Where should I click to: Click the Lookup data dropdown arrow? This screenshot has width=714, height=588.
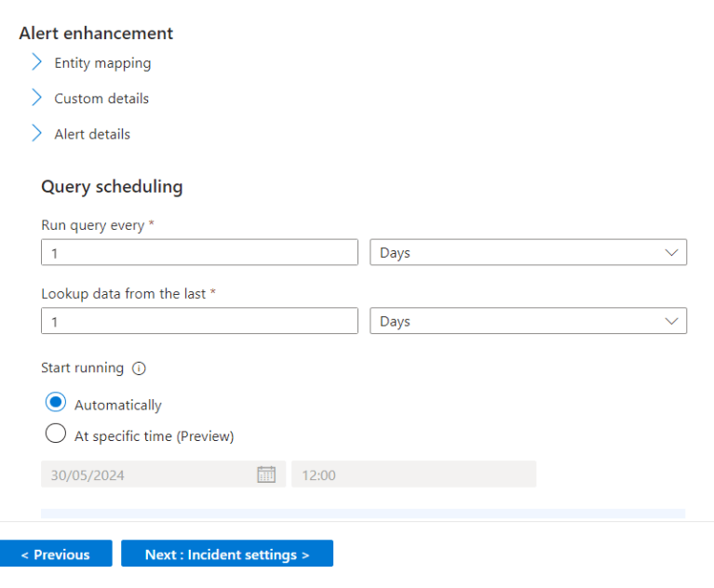click(x=671, y=321)
